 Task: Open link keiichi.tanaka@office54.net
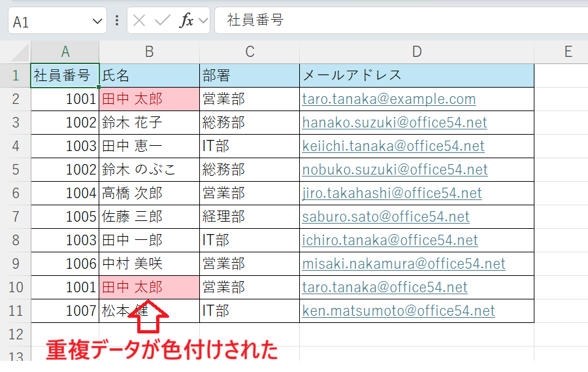(393, 146)
